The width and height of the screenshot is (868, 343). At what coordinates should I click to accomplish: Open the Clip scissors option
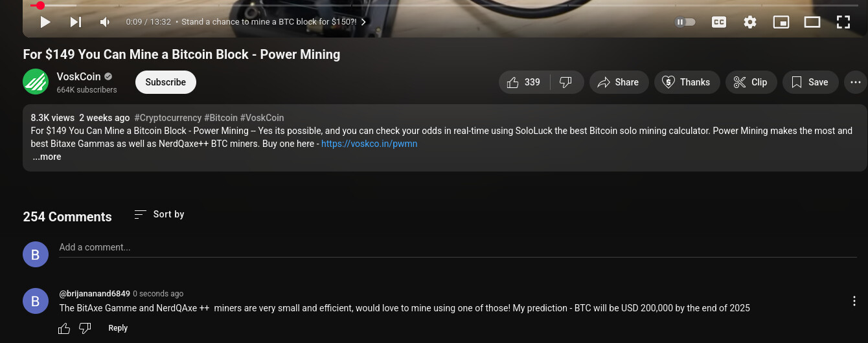click(x=751, y=82)
